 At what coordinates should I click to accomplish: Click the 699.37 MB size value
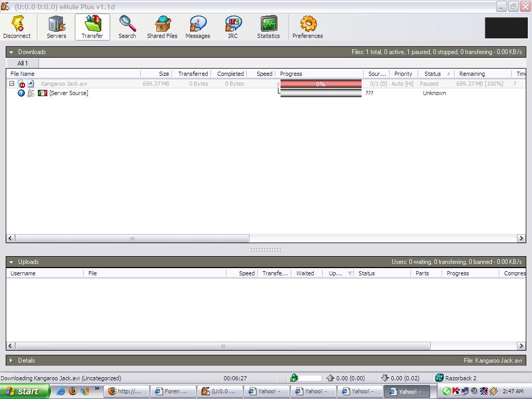click(156, 84)
